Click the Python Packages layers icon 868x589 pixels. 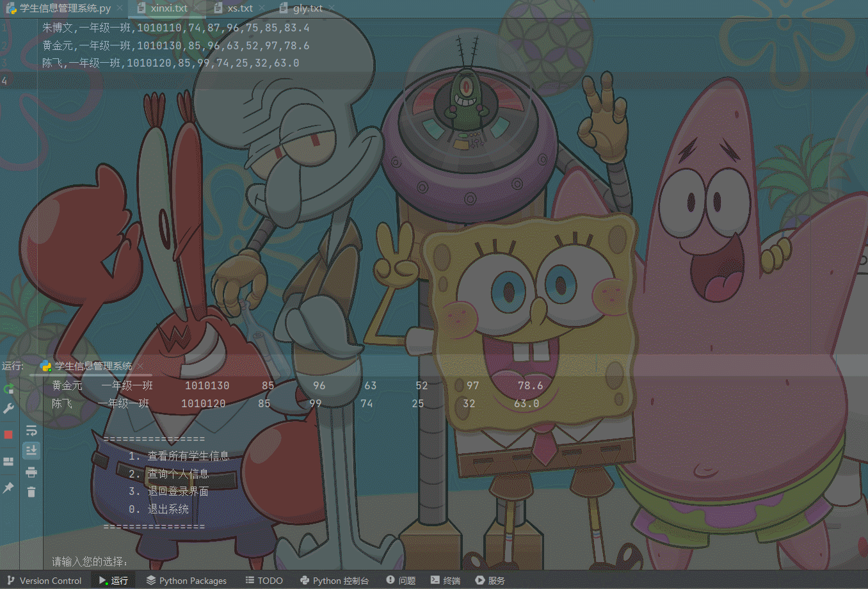pyautogui.click(x=151, y=581)
